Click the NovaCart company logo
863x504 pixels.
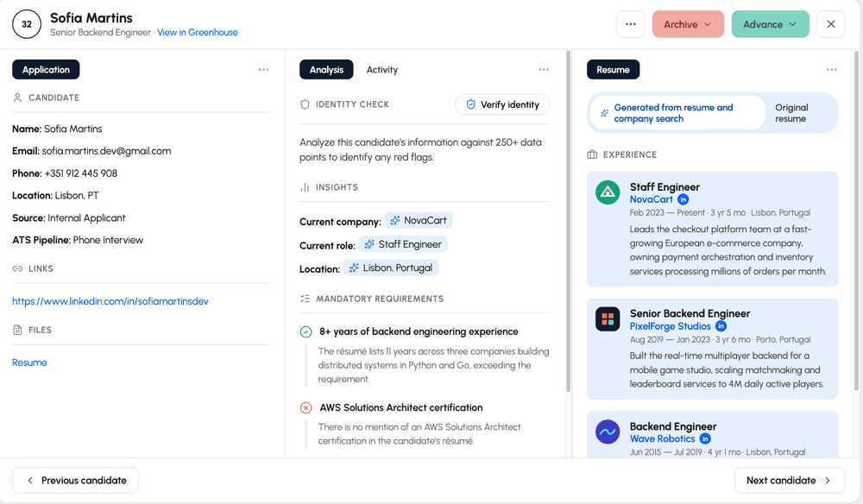tap(608, 192)
